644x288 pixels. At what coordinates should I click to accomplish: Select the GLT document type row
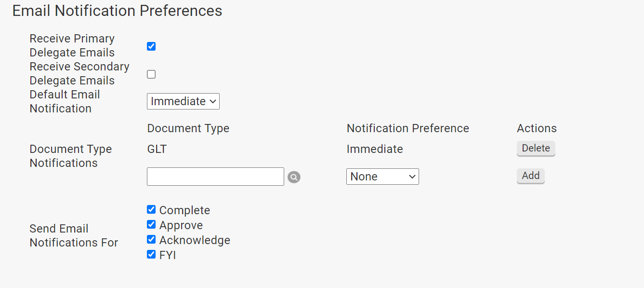157,149
